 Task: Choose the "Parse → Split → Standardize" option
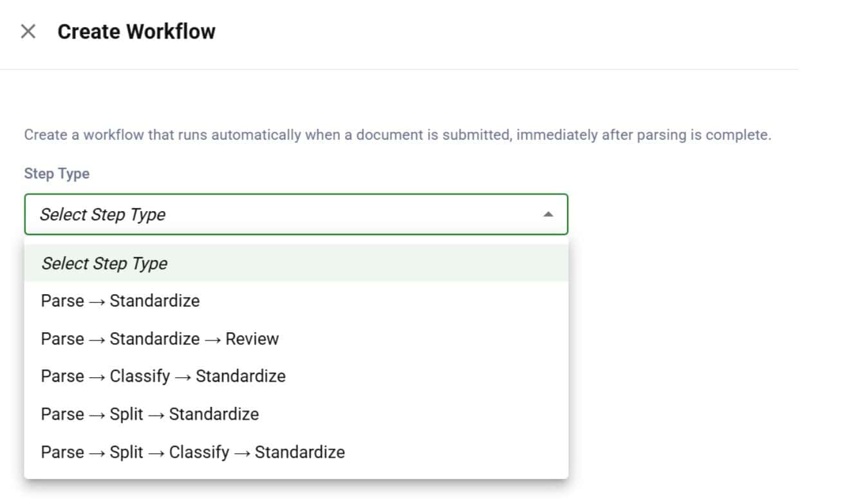(149, 414)
